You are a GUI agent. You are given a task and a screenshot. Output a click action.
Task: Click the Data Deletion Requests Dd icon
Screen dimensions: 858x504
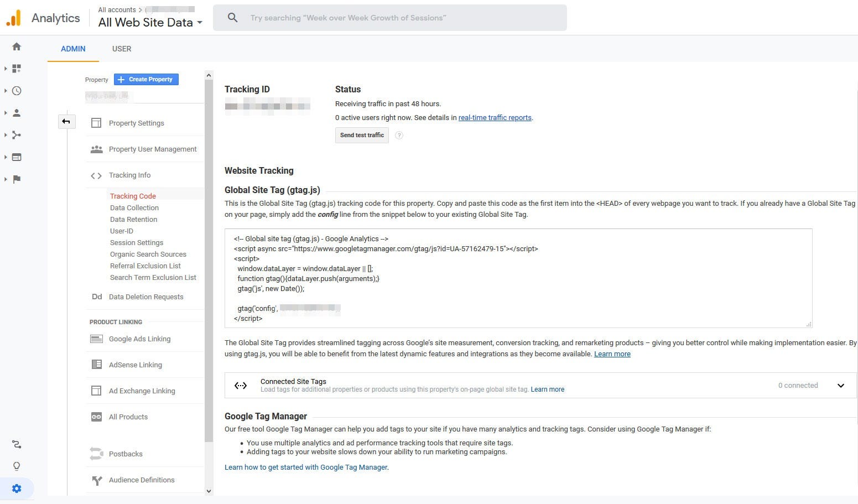pyautogui.click(x=97, y=297)
